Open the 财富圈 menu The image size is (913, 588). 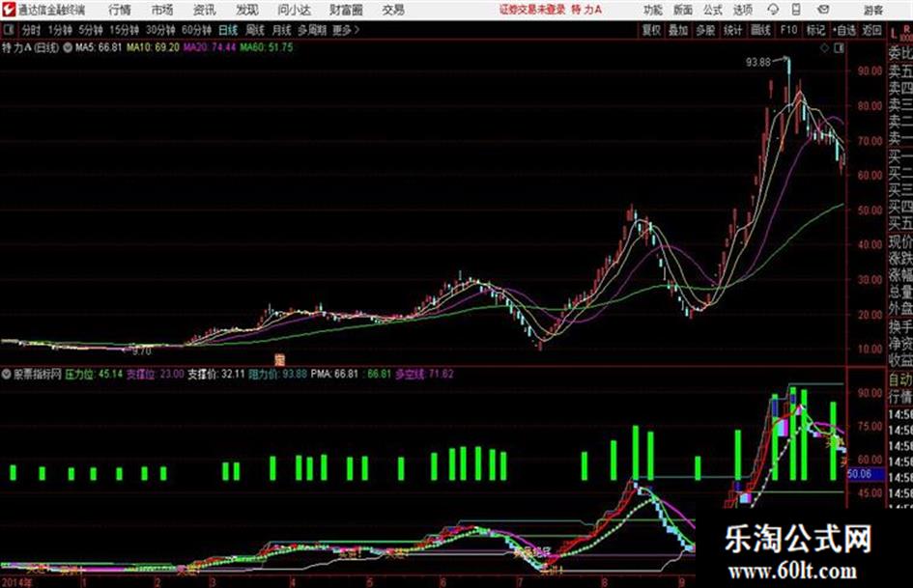[346, 10]
